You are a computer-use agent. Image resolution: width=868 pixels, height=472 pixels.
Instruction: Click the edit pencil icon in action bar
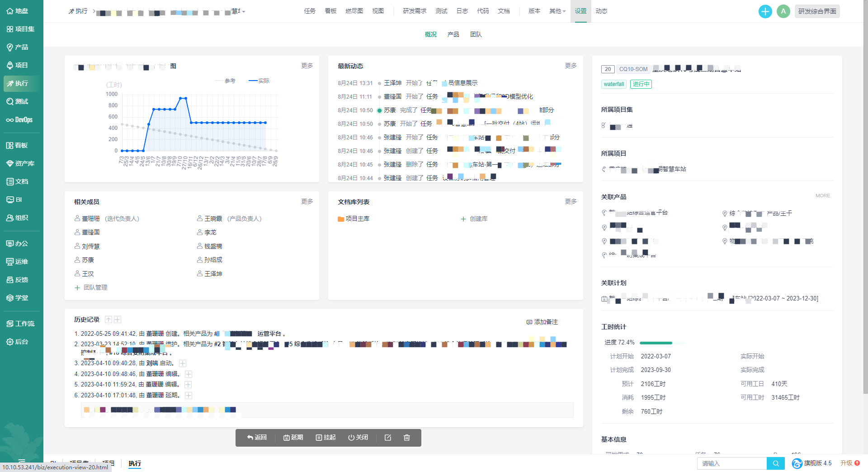[x=388, y=438]
